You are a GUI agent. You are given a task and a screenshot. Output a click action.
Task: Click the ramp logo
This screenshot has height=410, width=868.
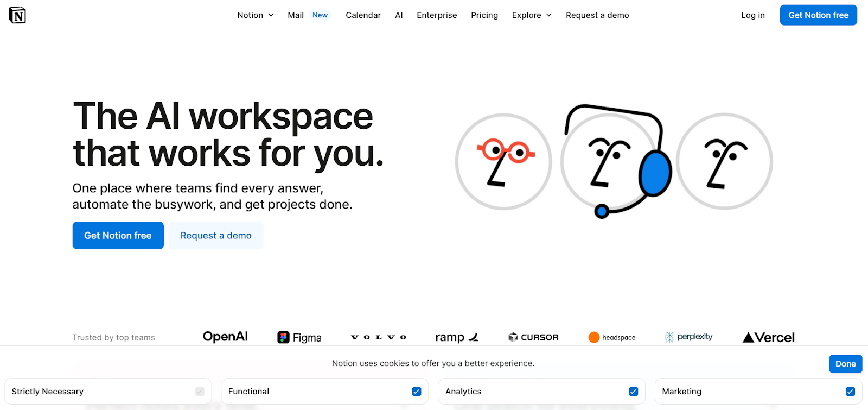click(457, 337)
